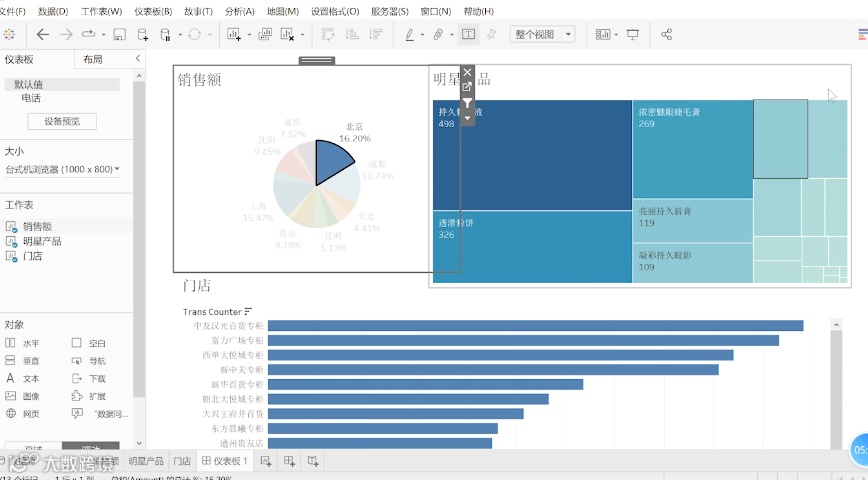Viewport: 868px width, 480px height.
Task: Click the Share icon in toolbar
Action: (x=666, y=34)
